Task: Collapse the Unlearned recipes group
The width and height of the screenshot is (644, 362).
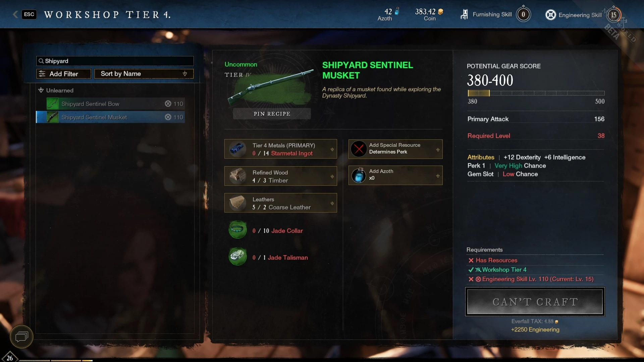Action: tap(41, 90)
